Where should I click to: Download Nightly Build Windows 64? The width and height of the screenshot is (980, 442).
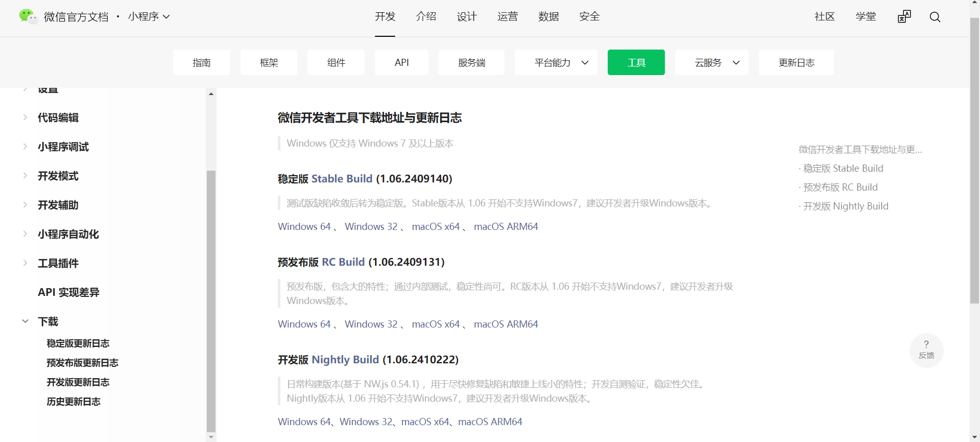304,422
